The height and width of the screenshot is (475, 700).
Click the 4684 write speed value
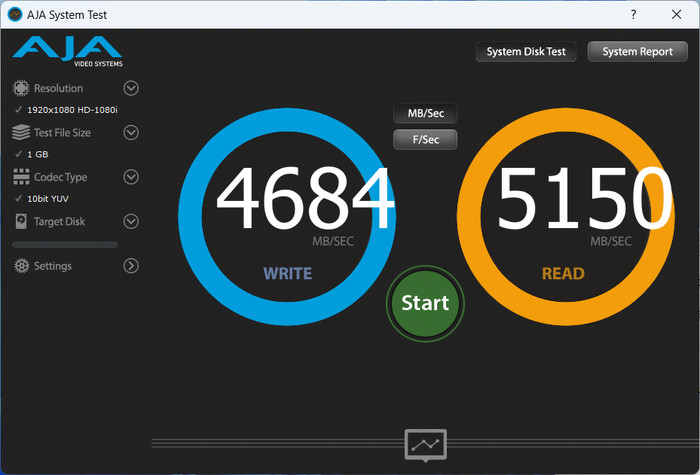tap(305, 198)
